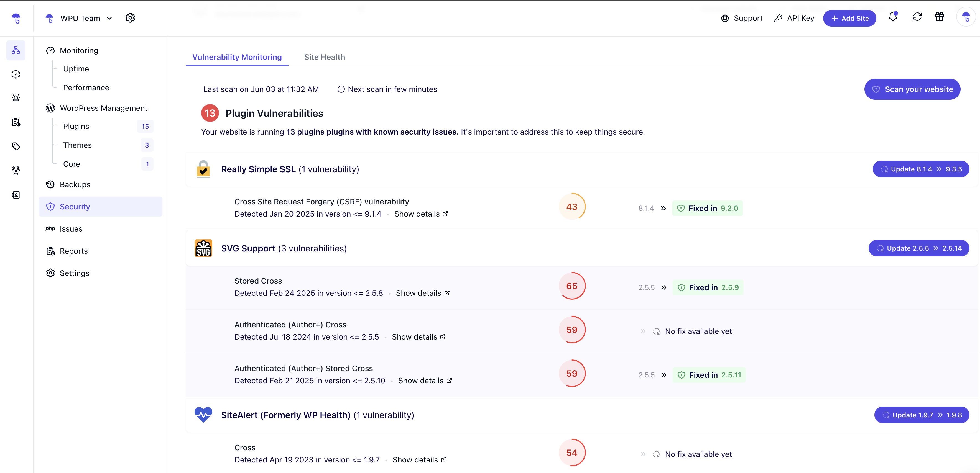Click the tag label icon in left rail
This screenshot has height=473, width=980.
click(16, 146)
